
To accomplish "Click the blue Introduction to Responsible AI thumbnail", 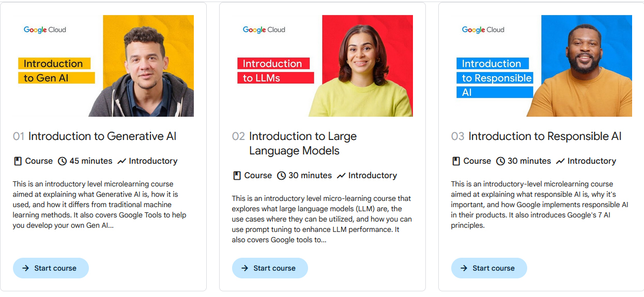I will (x=542, y=66).
